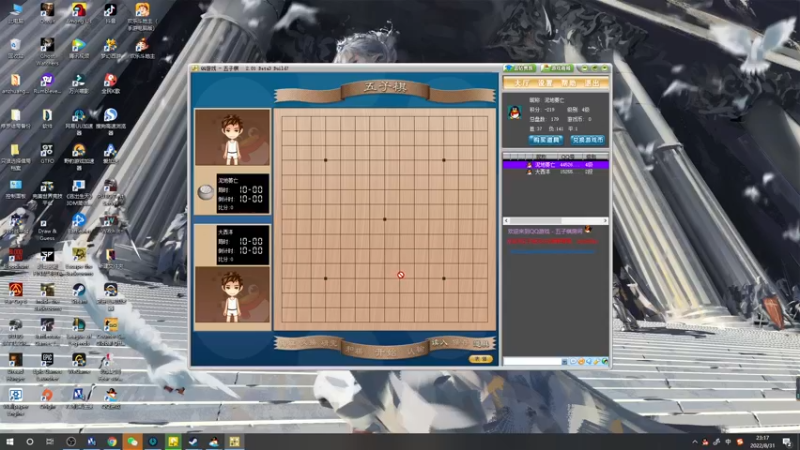
Task: Click the orange face emoji icon in chat toolbar
Action: (581, 361)
